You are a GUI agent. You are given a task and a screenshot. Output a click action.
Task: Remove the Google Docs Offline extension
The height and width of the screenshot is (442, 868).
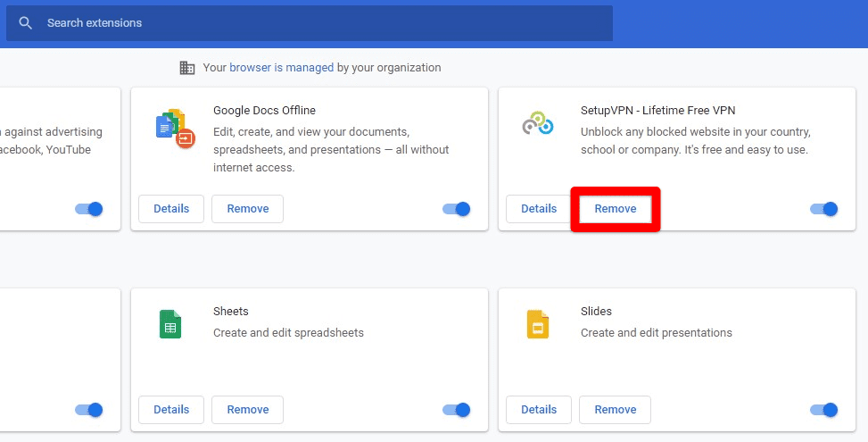247,209
